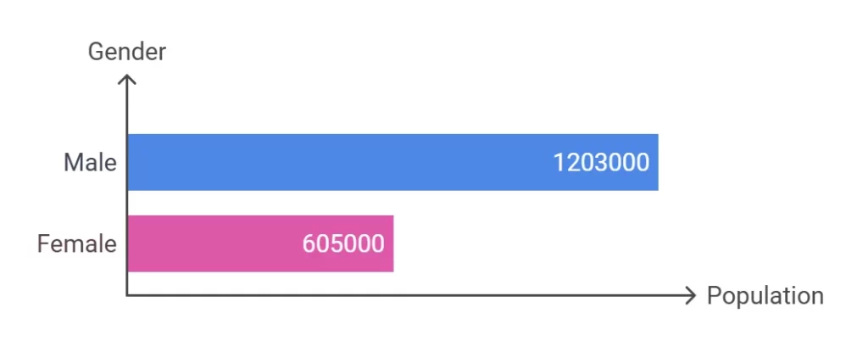Click empty plot area above the Male bar
This screenshot has width=868, height=341.
(393, 109)
